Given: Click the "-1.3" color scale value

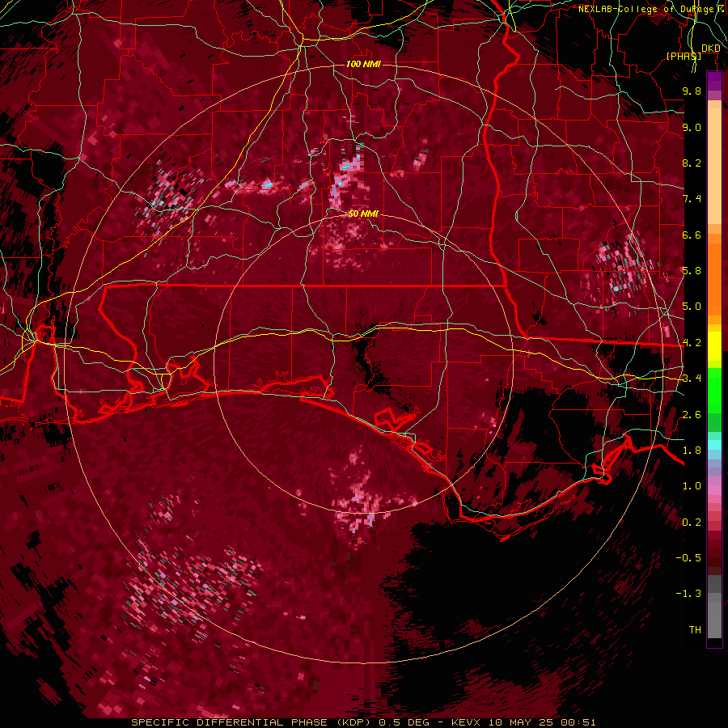Looking at the screenshot, I should pyautogui.click(x=688, y=594).
